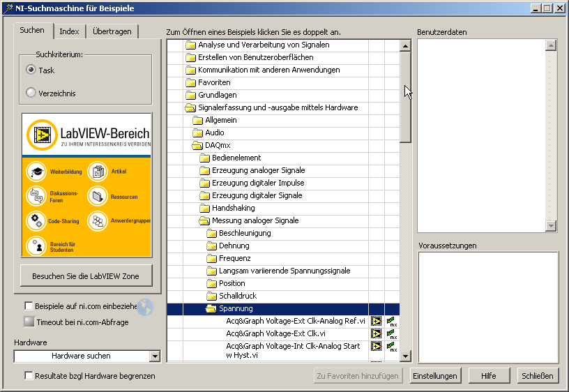Click the DAQmx icon for Acq&Graph Voltage-Int Clk-Analog Start
Image resolution: width=569 pixels, height=392 pixels.
click(392, 347)
